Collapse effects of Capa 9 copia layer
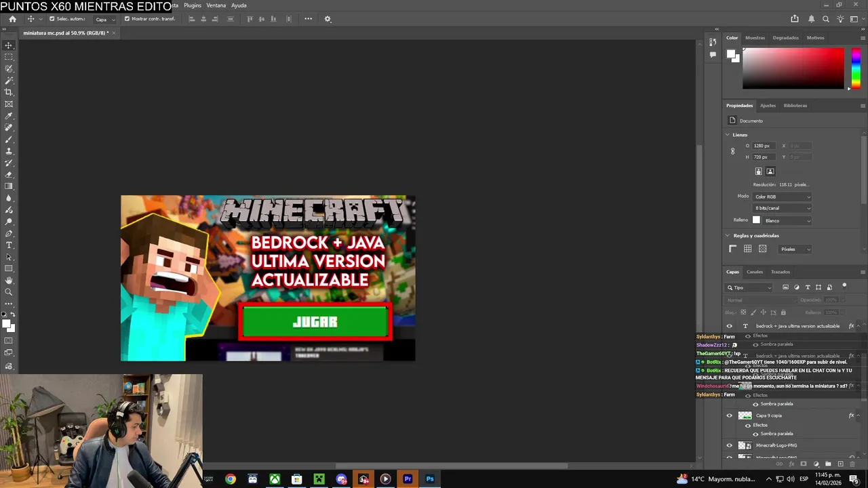Screen dimensions: 868x488 pyautogui.click(x=859, y=415)
